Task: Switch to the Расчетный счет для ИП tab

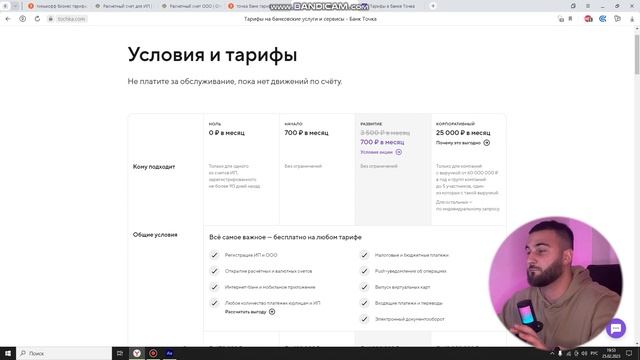Action: [123, 6]
